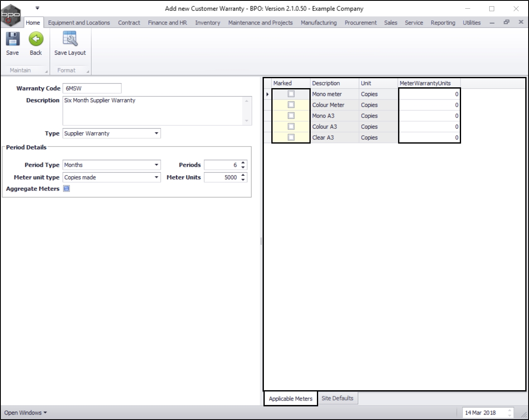Screen dimensions: 529x420
Task: Expand the Maintain group launcher
Action: 46,72
